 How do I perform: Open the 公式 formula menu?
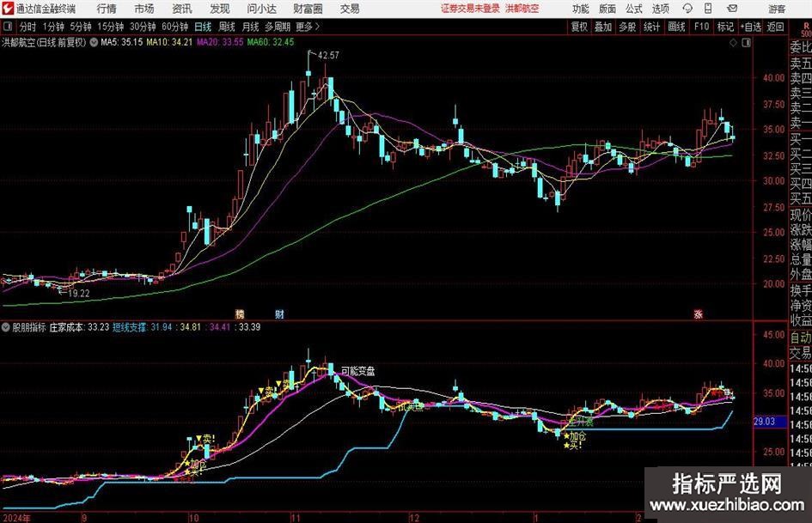tap(633, 9)
